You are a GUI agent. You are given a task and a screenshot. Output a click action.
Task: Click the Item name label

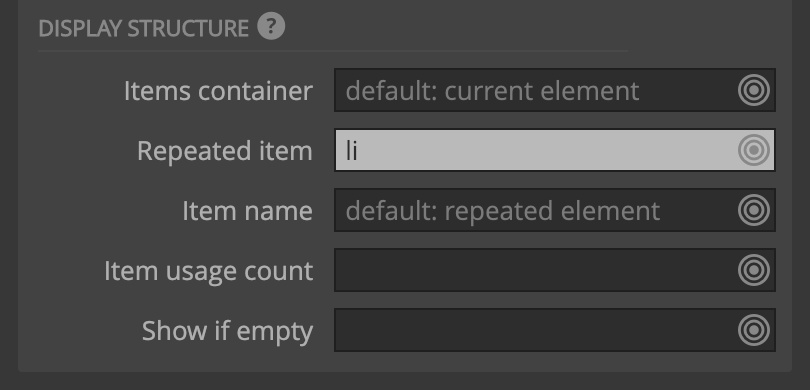247,211
